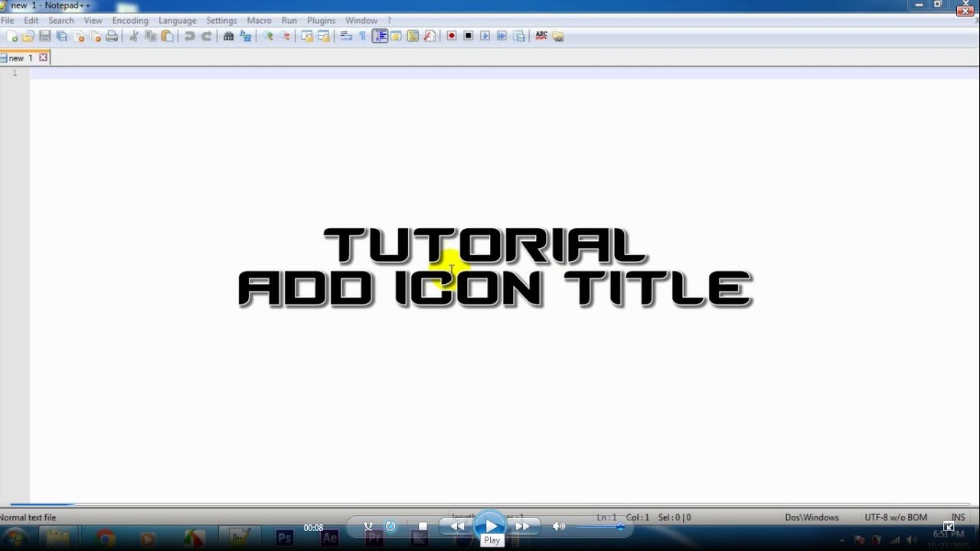Zoom in using the toolbar magnifier

click(268, 36)
